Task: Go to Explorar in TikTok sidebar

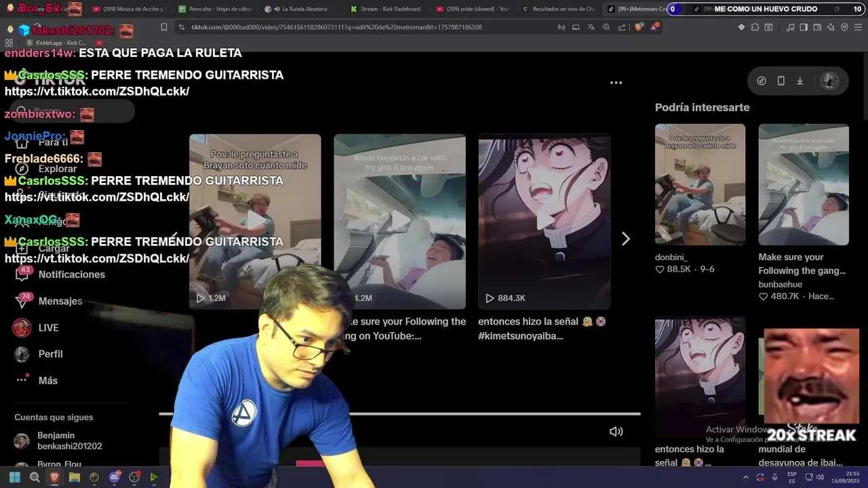Action: click(x=47, y=169)
